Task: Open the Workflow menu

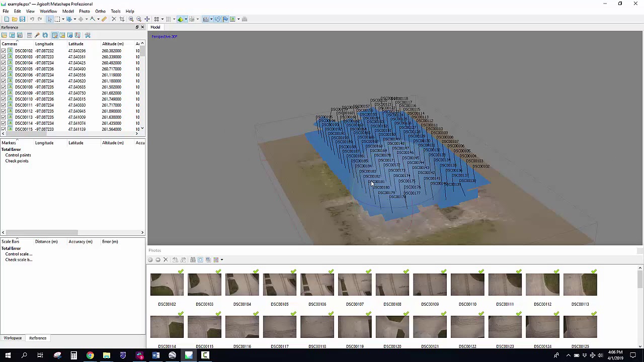Action: coord(48,11)
